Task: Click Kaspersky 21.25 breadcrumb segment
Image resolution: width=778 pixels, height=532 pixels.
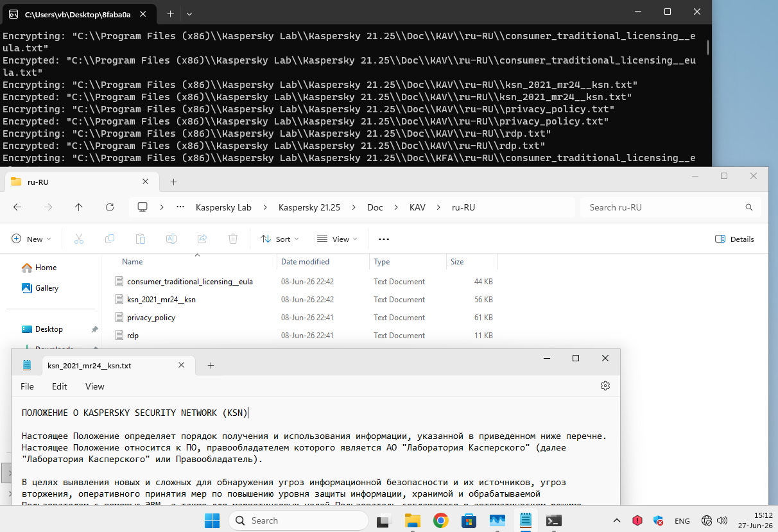Action: pyautogui.click(x=309, y=207)
